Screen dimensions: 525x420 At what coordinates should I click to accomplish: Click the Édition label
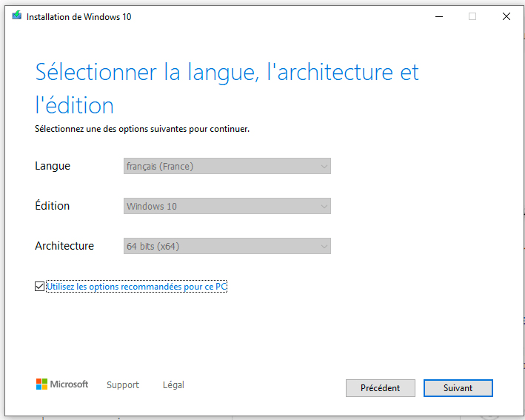tap(53, 205)
